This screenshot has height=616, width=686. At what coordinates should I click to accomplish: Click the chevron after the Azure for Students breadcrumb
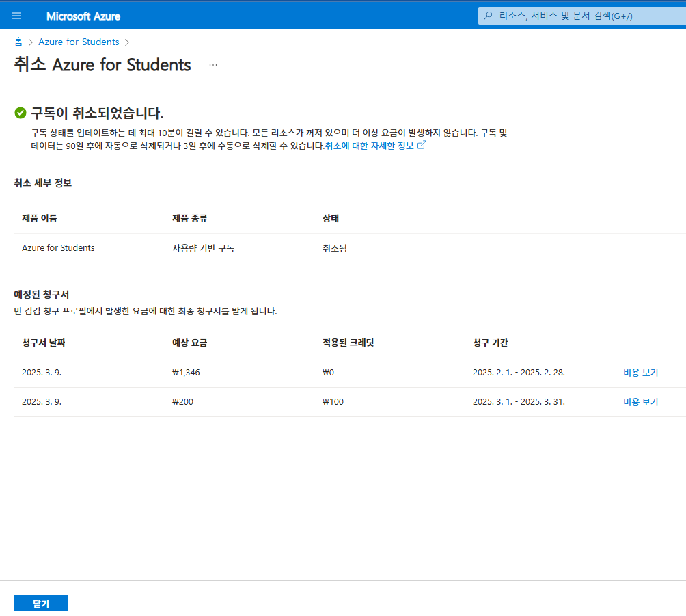click(x=127, y=42)
